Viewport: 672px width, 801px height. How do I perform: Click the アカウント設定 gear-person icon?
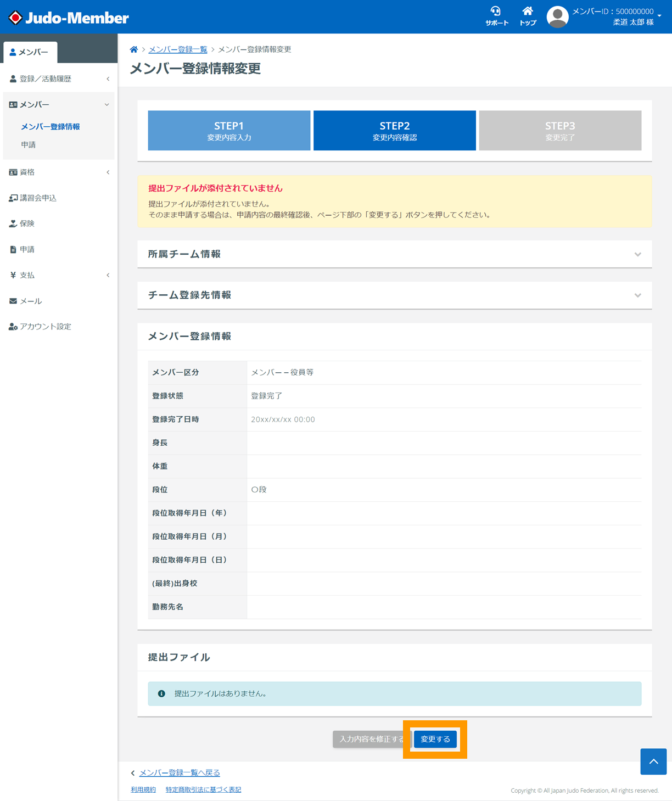13,327
